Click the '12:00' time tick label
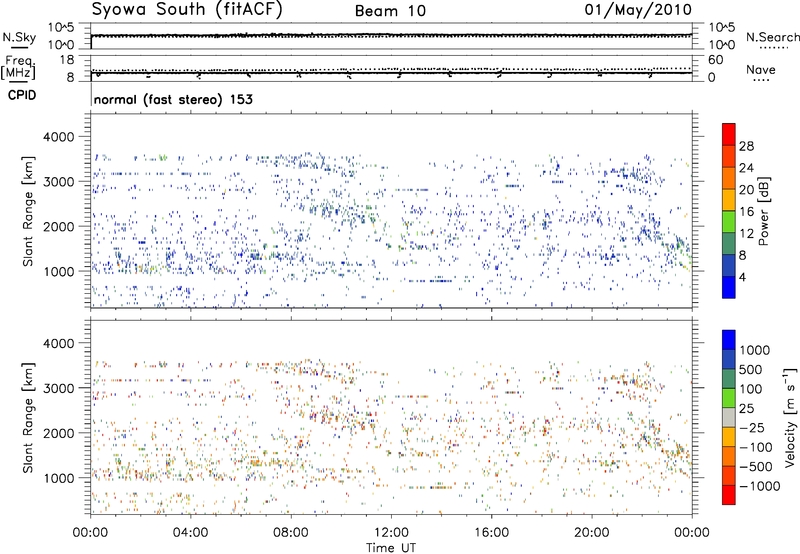This screenshot has width=800, height=554. pos(391,533)
